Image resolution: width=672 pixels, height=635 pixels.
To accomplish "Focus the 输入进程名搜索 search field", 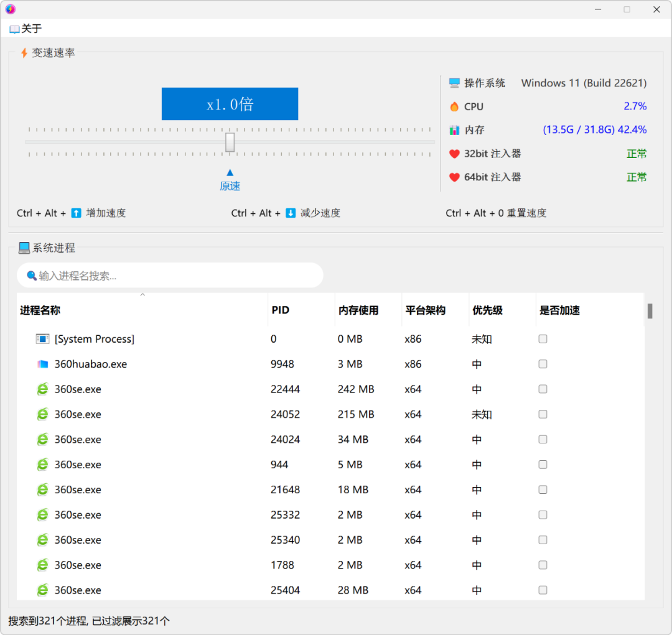I will pos(170,275).
